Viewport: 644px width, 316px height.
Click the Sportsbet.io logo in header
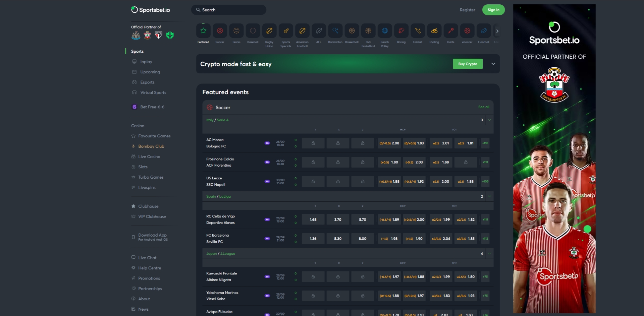(x=151, y=10)
